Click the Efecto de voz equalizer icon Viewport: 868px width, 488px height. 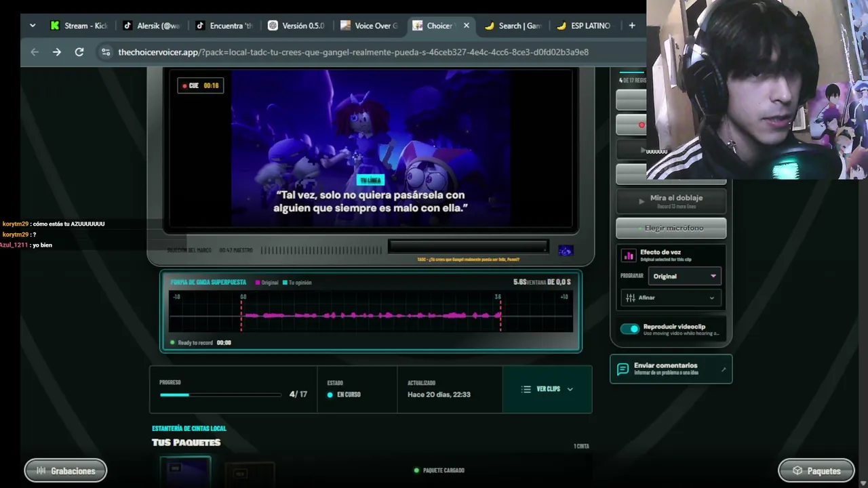pyautogui.click(x=629, y=255)
